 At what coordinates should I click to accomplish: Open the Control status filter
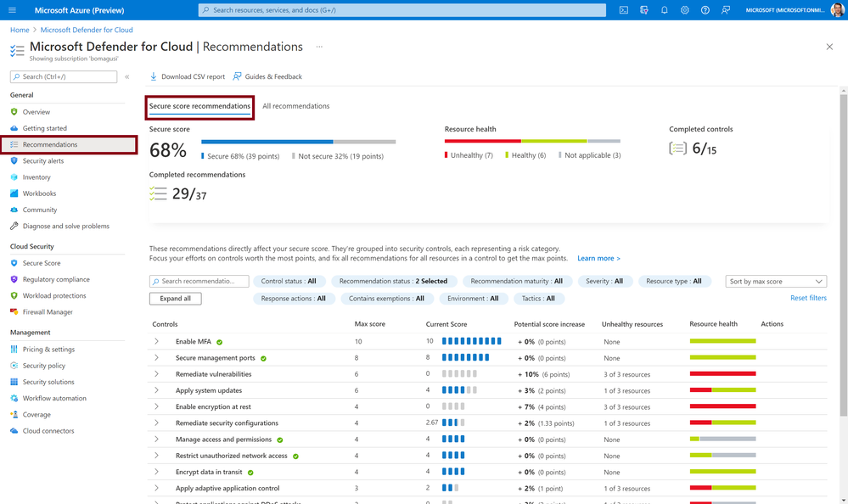(x=289, y=281)
